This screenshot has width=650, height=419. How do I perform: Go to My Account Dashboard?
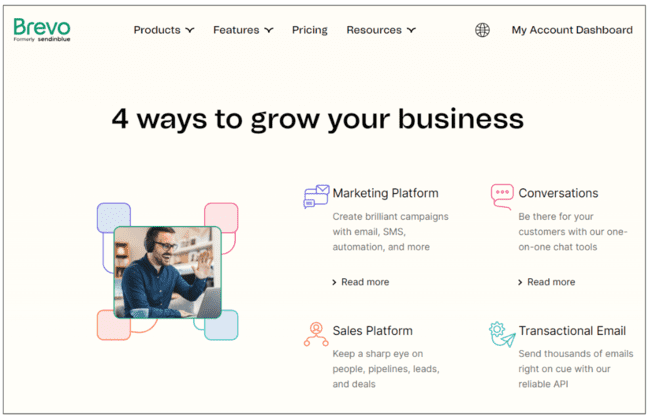tap(572, 30)
